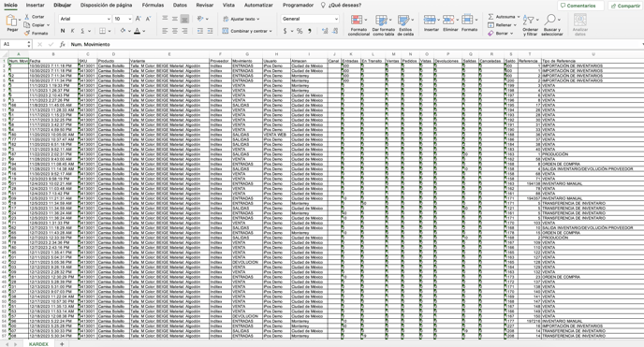Click the Cortar scissors icon
The height and width of the screenshot is (347, 644).
(27, 17)
